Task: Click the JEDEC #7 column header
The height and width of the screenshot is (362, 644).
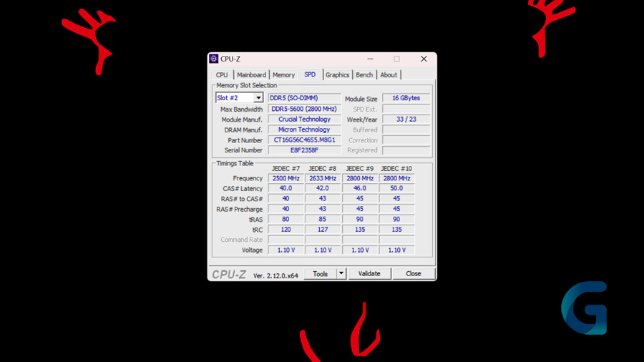Action: (x=286, y=169)
